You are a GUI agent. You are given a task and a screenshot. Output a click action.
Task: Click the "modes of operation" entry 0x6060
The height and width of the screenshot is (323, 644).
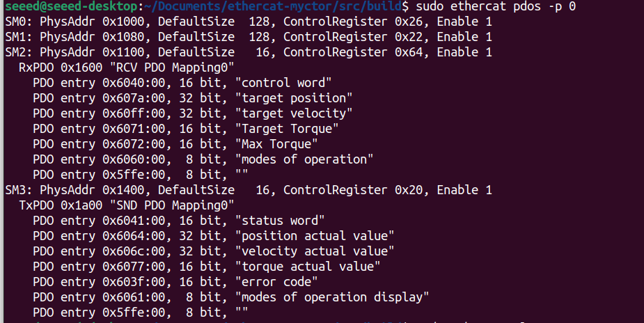[203, 159]
